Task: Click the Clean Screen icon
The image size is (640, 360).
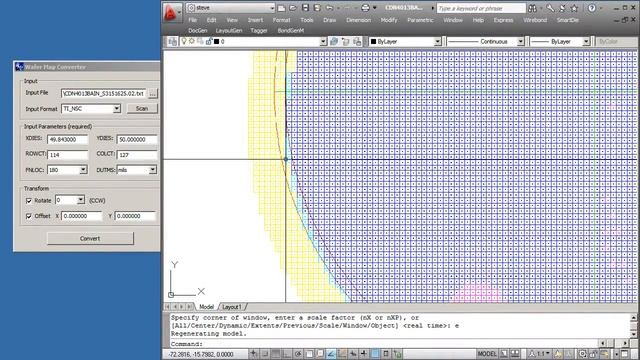Action: [x=624, y=354]
